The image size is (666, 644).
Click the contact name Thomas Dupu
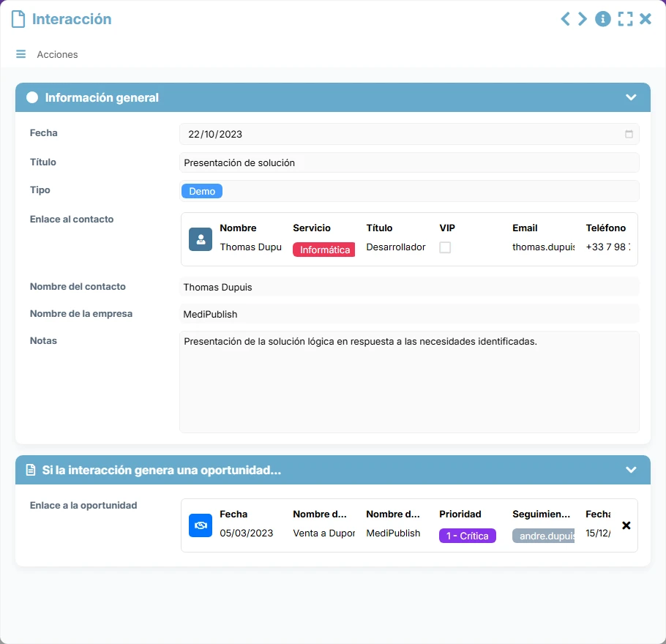(x=250, y=247)
